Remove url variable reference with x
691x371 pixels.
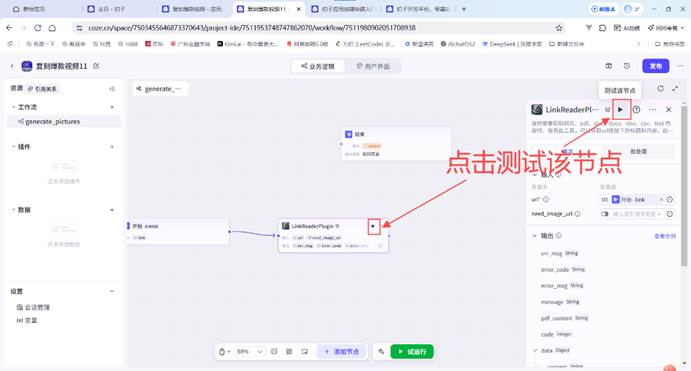click(x=661, y=200)
